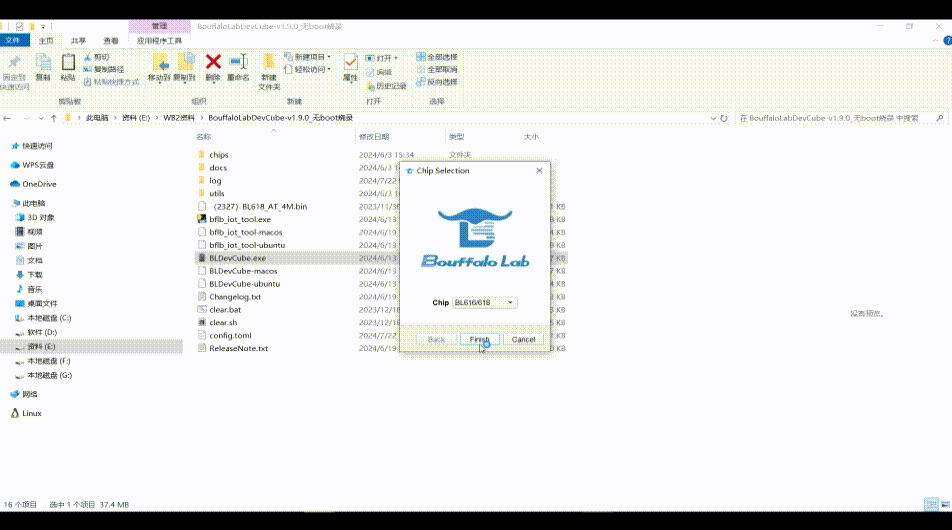952x530 pixels.
Task: Open the Chip BL616/618 dropdown
Action: point(484,302)
